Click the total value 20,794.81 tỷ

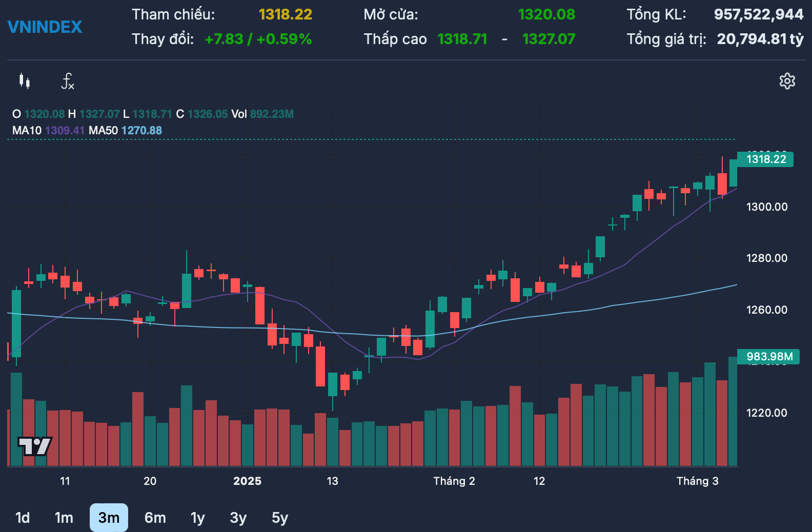[x=760, y=39]
